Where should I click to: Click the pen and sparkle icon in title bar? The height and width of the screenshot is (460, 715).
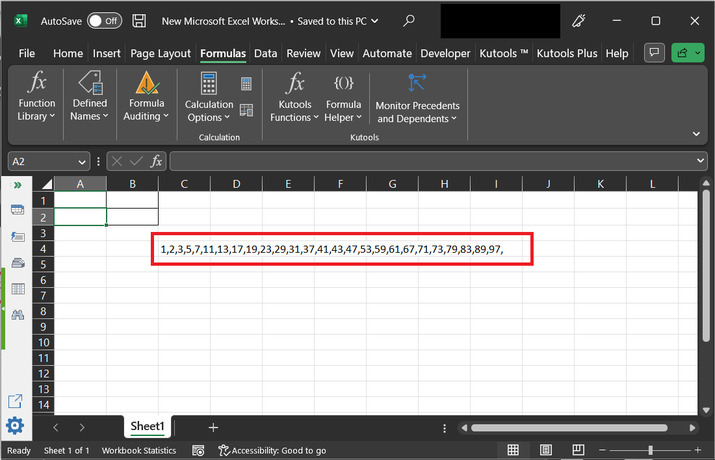(x=579, y=21)
